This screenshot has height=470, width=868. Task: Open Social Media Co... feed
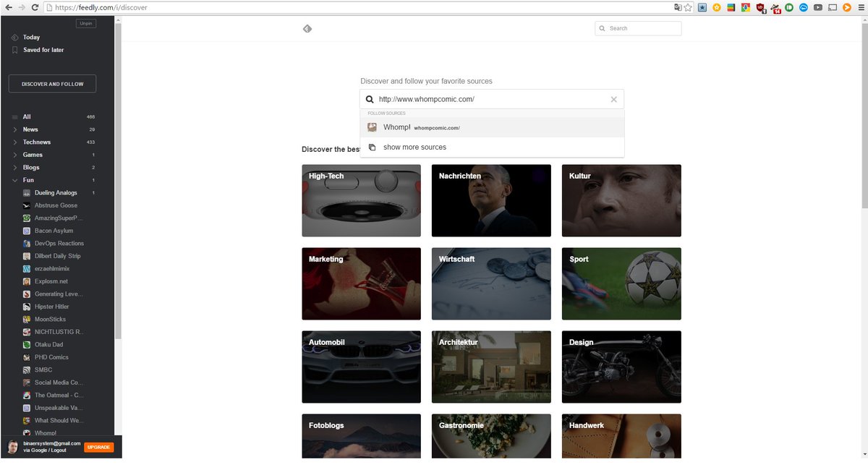(x=59, y=383)
